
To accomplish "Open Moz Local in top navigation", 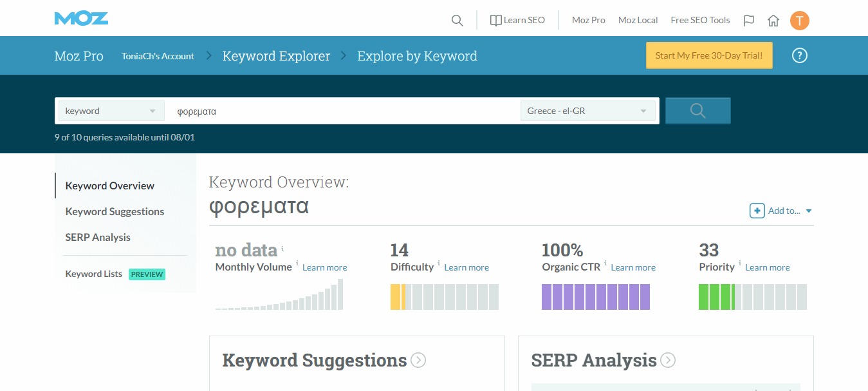I will tap(638, 20).
